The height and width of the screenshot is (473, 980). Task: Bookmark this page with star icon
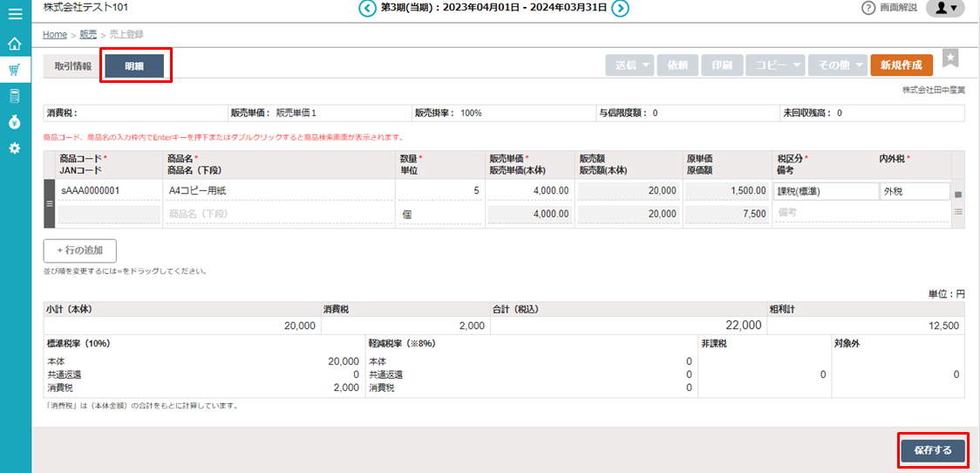click(x=950, y=58)
